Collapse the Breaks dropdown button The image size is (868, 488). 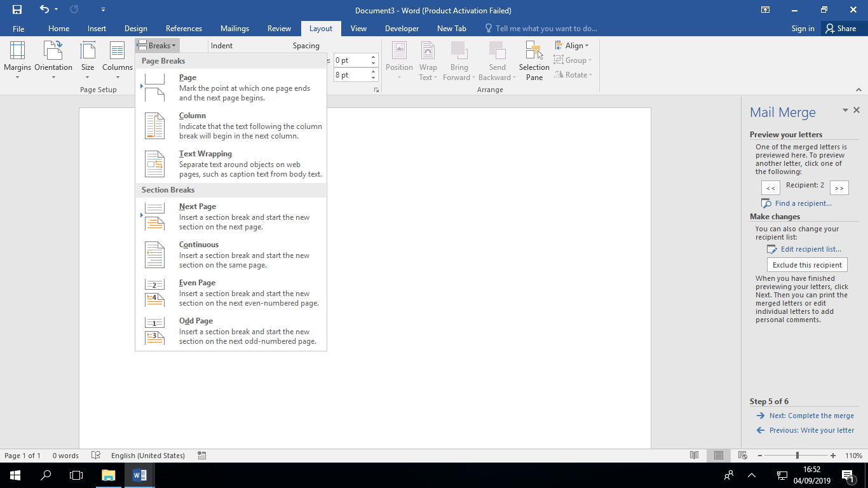pyautogui.click(x=157, y=46)
